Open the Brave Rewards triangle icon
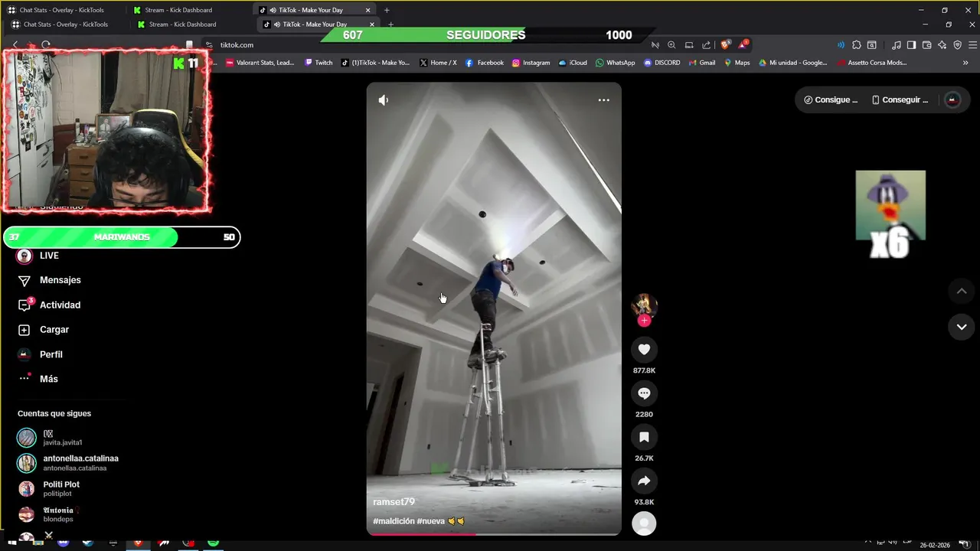 tap(743, 45)
